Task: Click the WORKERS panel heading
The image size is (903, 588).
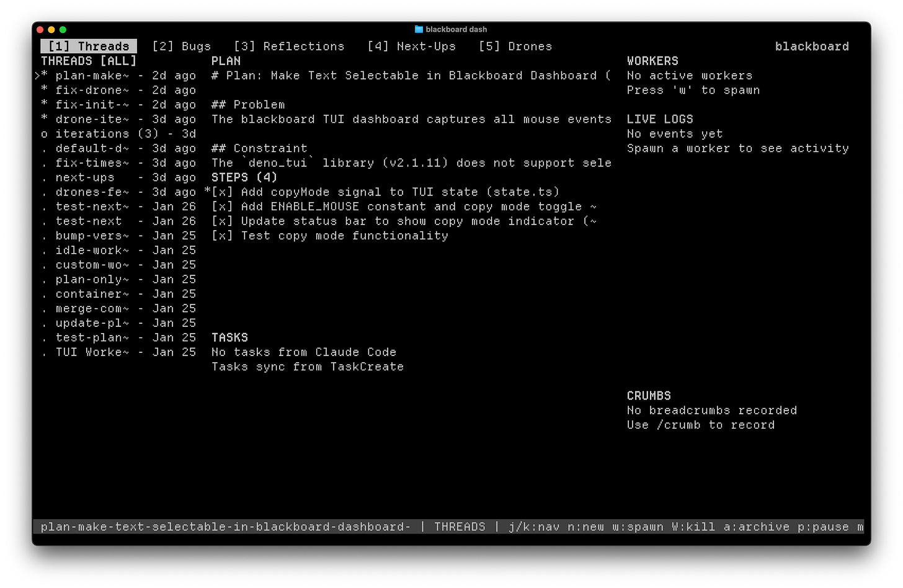Action: point(652,61)
